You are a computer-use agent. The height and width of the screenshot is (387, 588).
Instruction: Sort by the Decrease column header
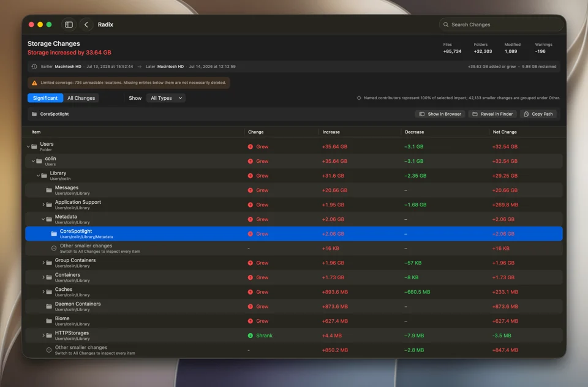coord(415,132)
